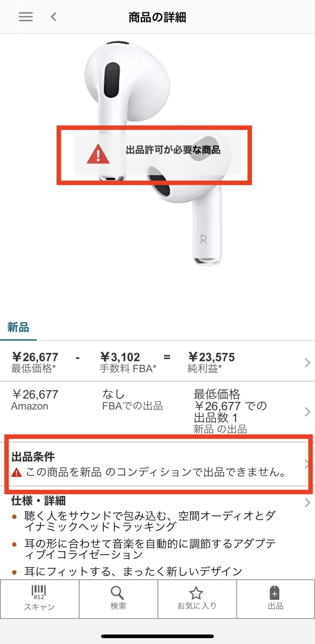Screen dimensions: 315x644
Task: Tap the warning icon beside 出品条件 message
Action: 17,472
